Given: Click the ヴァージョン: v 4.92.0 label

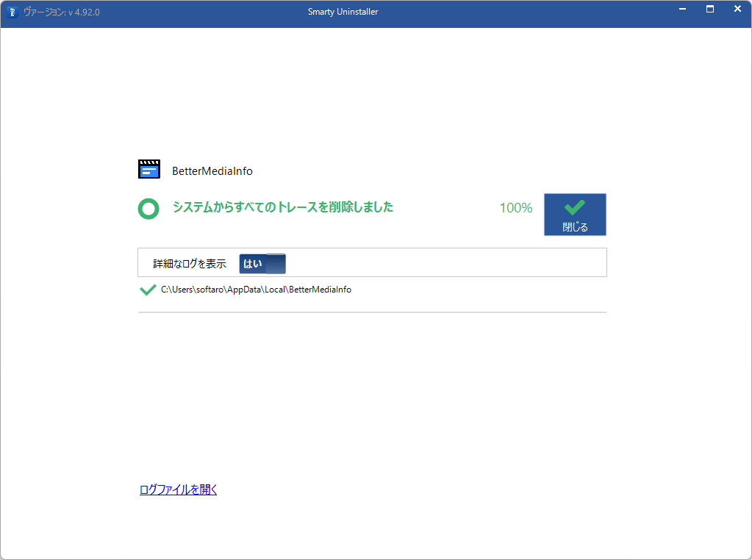Looking at the screenshot, I should click(x=62, y=12).
